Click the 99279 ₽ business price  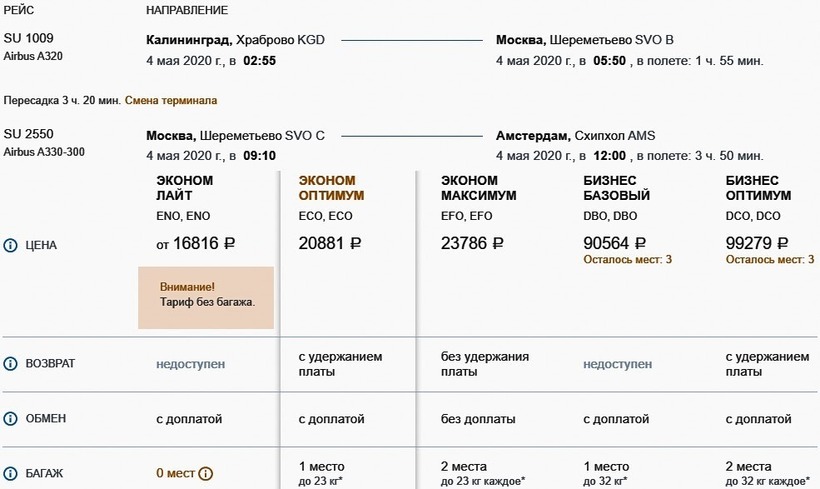pos(757,243)
